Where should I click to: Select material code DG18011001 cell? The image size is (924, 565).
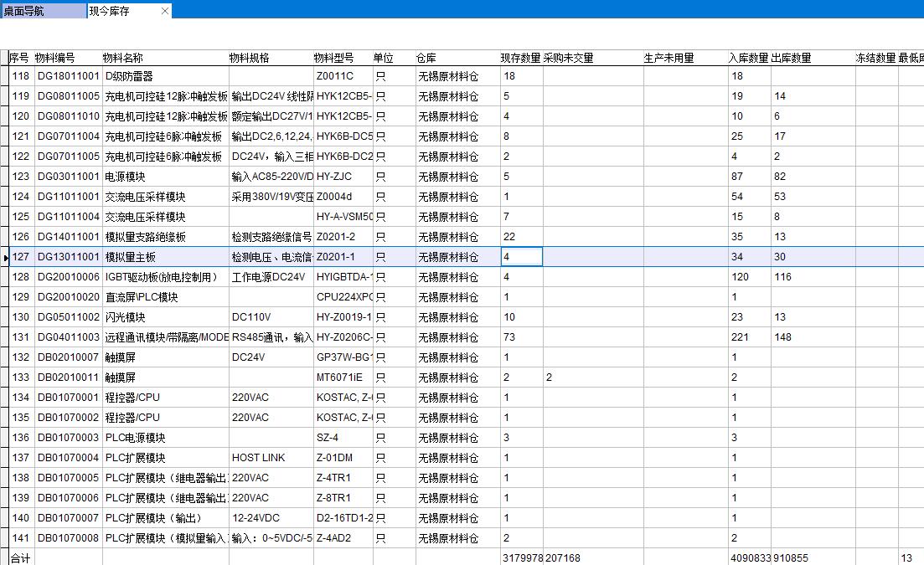point(68,76)
